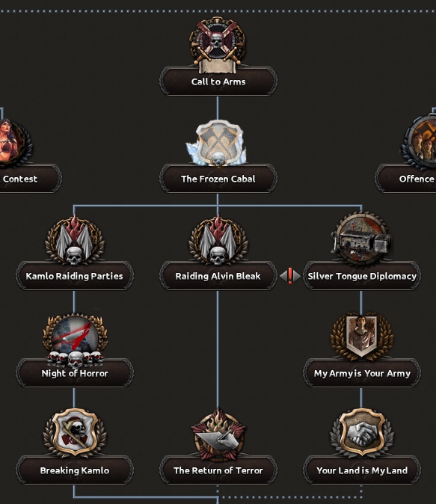Click the My Army is Your Army portrait icon
This screenshot has width=436, height=504.
362,336
